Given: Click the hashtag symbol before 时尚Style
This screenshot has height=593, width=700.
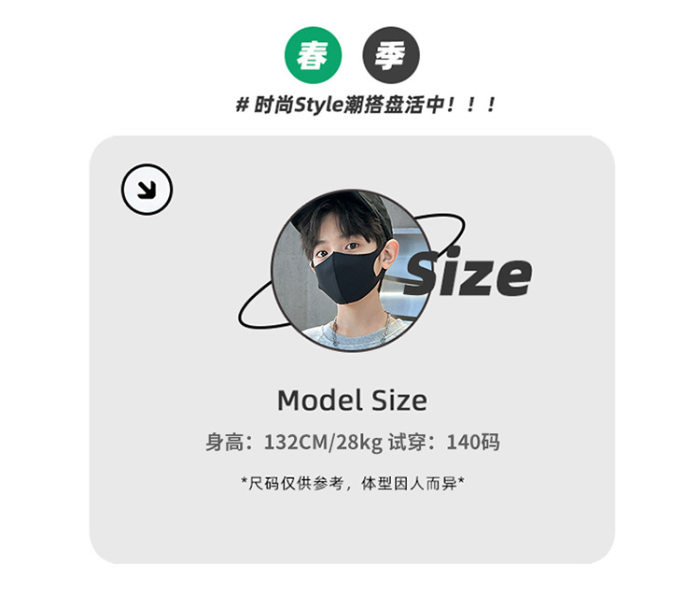Looking at the screenshot, I should coord(242,106).
